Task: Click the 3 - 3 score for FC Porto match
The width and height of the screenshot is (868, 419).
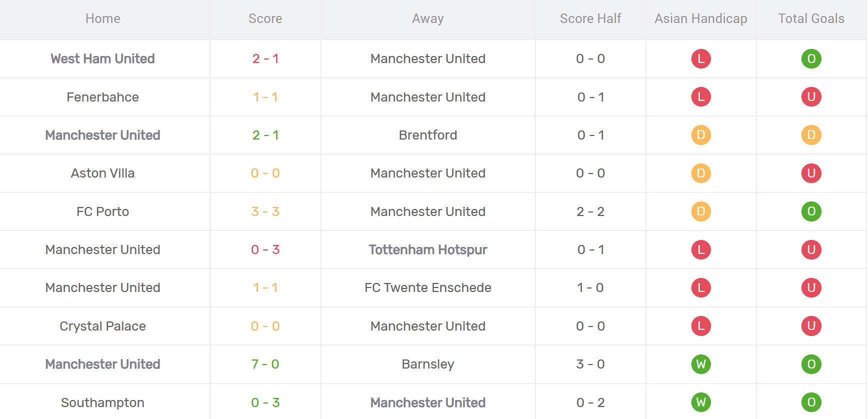Action: pyautogui.click(x=265, y=211)
